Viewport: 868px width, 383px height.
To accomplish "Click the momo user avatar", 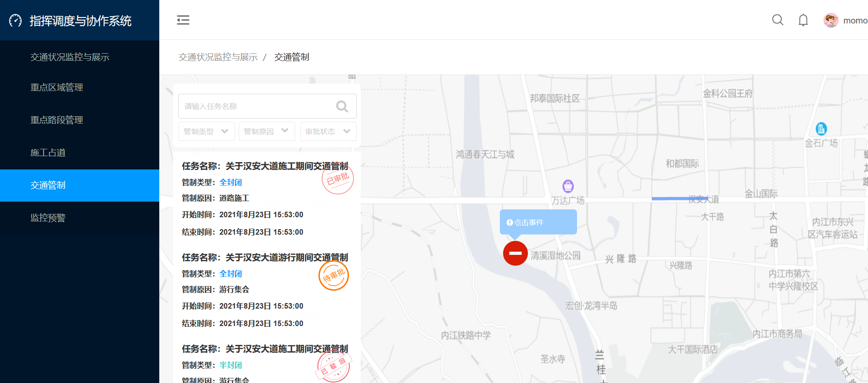I will pyautogui.click(x=831, y=20).
